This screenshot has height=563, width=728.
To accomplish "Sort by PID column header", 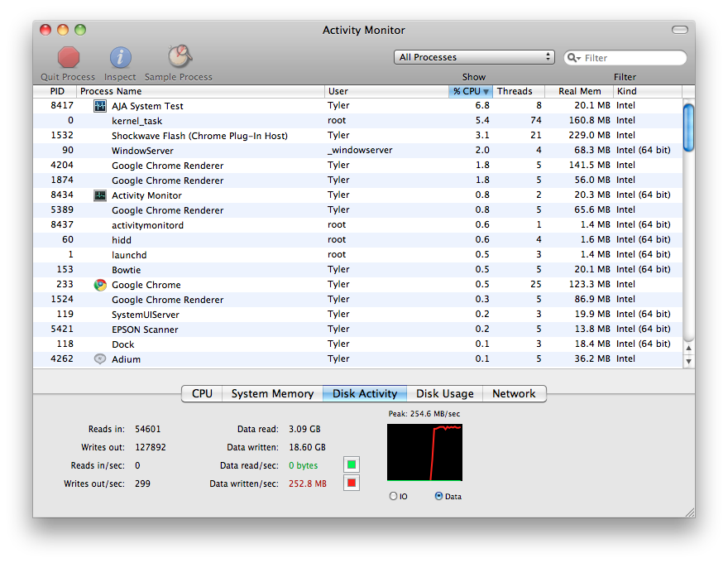I will coord(55,91).
